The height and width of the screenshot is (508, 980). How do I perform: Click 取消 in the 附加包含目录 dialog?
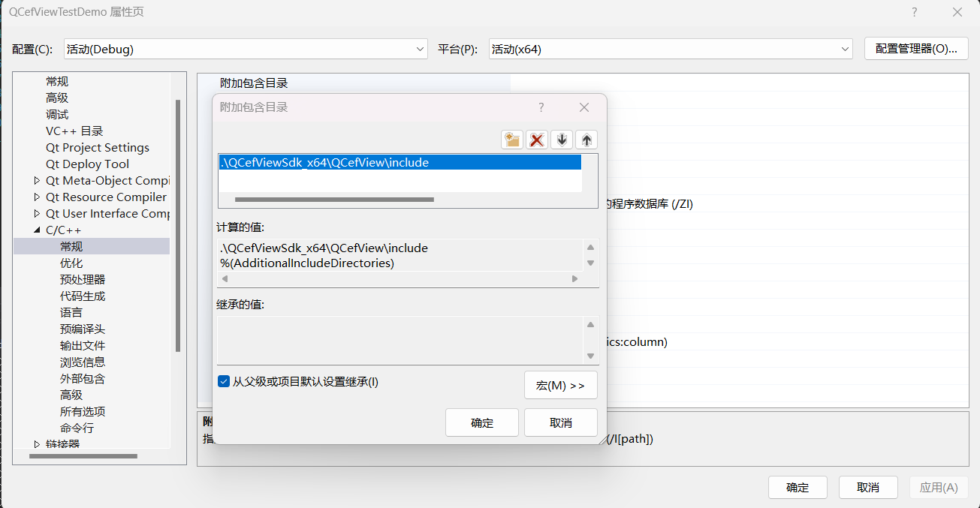tap(561, 422)
